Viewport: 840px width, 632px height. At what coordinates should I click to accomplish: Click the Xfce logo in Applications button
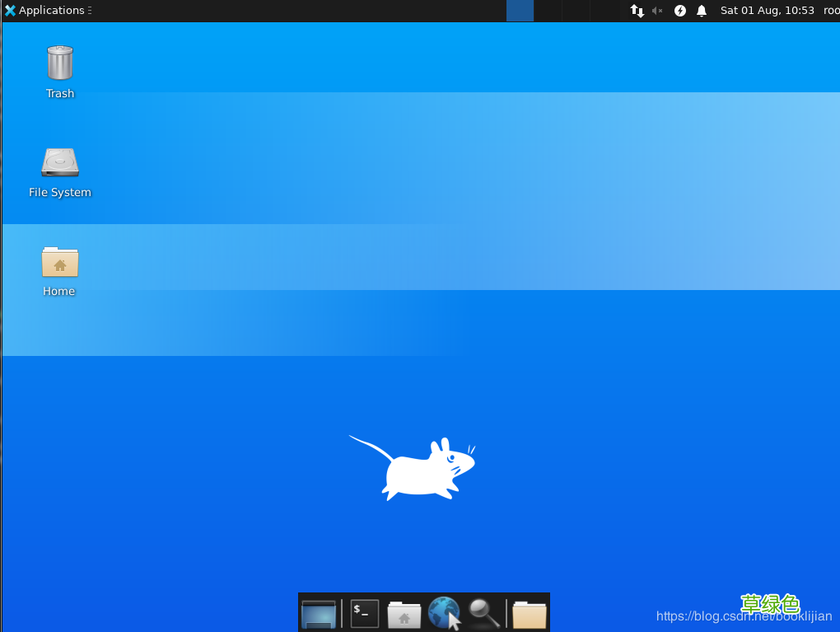pyautogui.click(x=10, y=11)
